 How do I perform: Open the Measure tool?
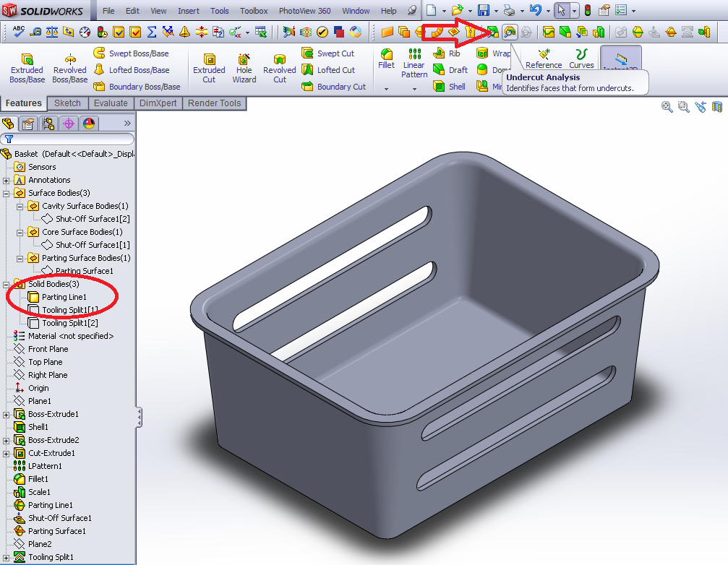pyautogui.click(x=35, y=32)
